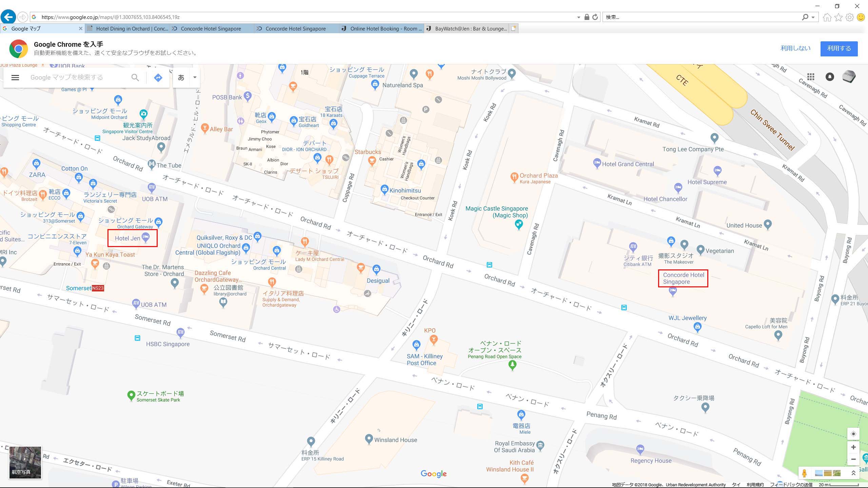This screenshot has width=868, height=488.
Task: Open the notifications bell icon
Action: pyautogui.click(x=830, y=77)
